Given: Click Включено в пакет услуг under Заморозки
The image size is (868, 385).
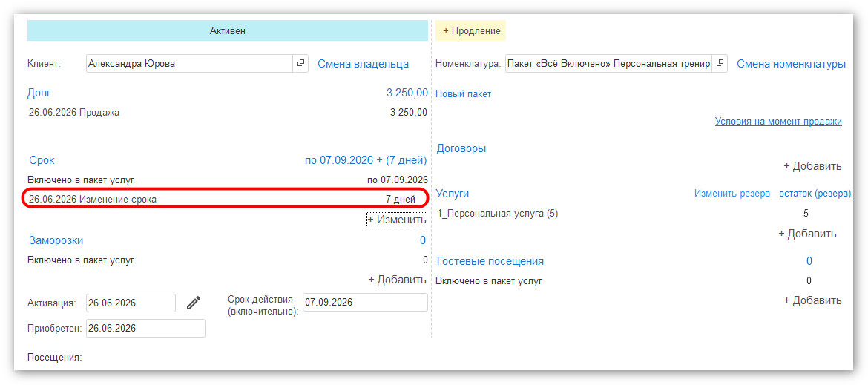Looking at the screenshot, I should (x=82, y=260).
